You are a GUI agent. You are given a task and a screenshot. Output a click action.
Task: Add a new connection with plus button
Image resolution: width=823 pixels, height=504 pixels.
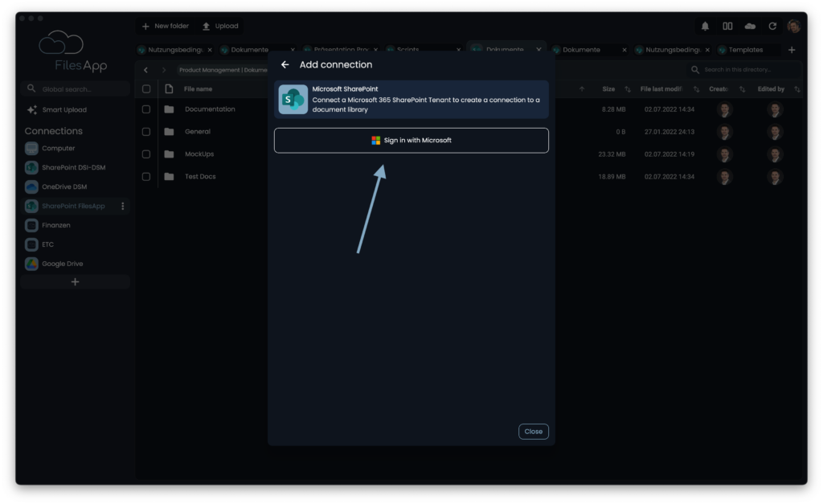pyautogui.click(x=75, y=282)
